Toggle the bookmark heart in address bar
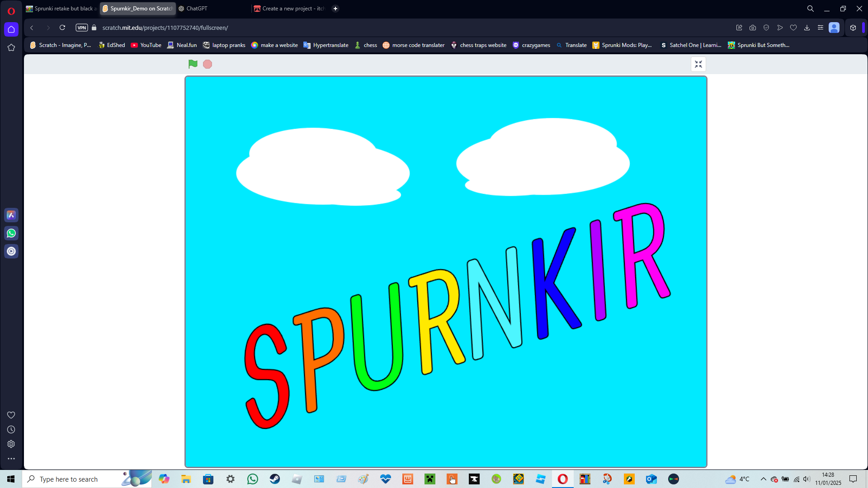 pos(793,28)
